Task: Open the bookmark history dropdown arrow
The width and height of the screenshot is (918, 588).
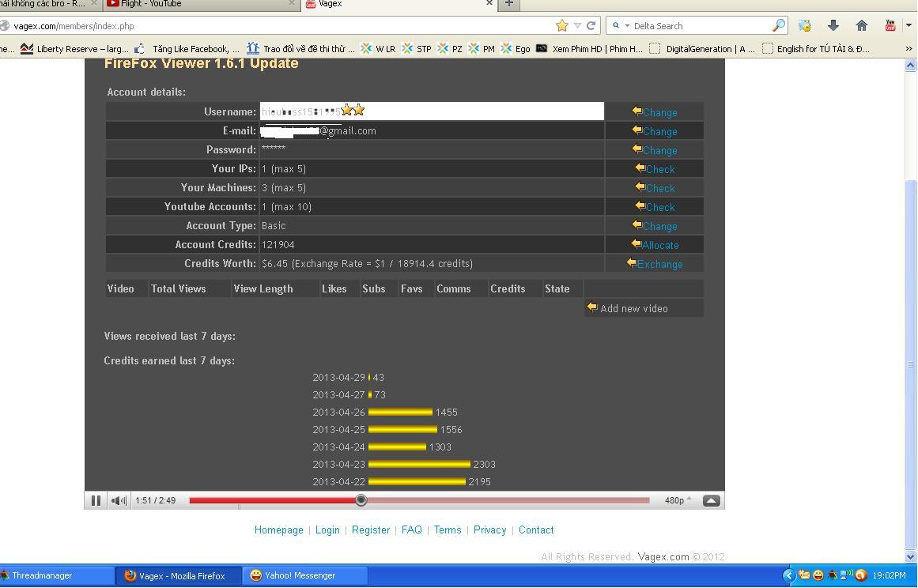Action: 577,25
